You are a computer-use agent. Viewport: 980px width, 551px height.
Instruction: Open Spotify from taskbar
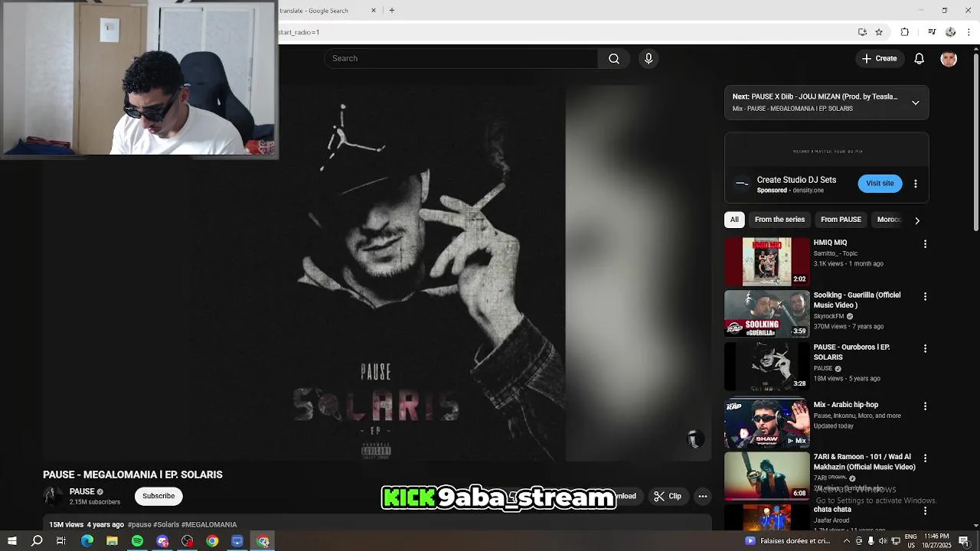click(x=137, y=541)
